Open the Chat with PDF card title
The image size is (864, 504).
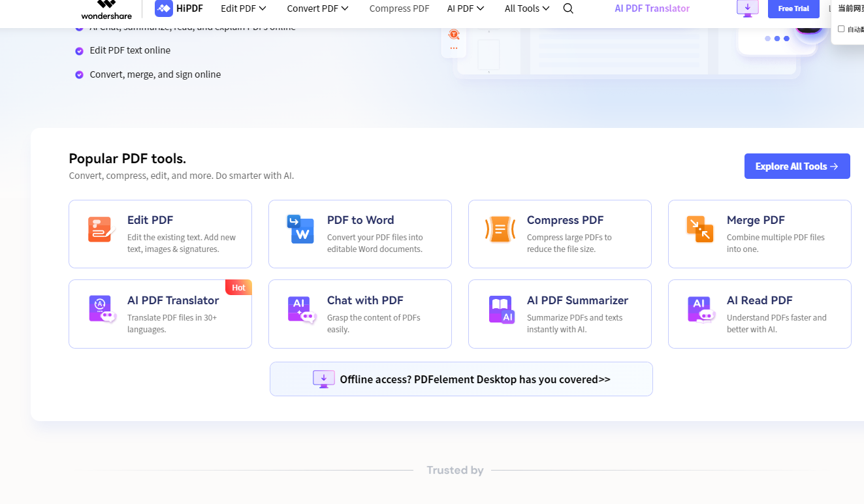coord(365,300)
